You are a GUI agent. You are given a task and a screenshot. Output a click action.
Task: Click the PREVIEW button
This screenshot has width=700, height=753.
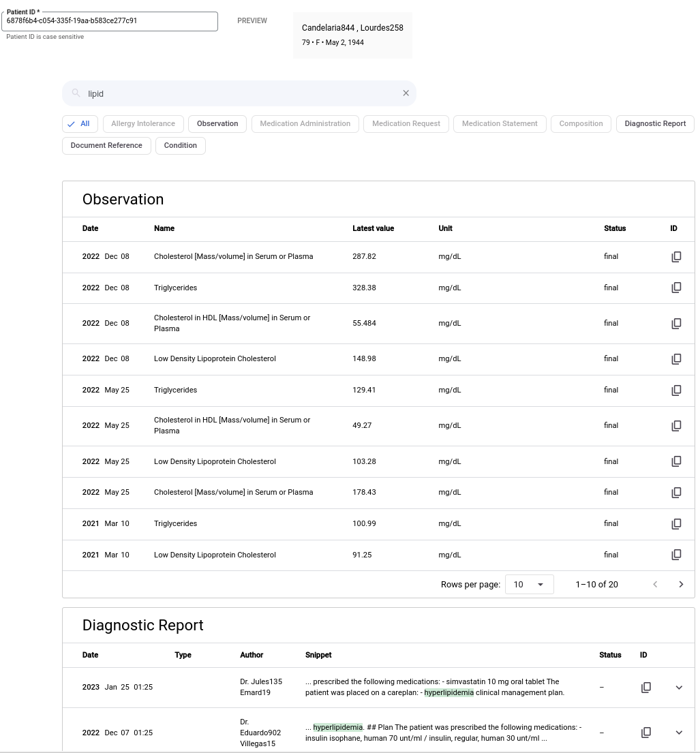click(x=252, y=21)
